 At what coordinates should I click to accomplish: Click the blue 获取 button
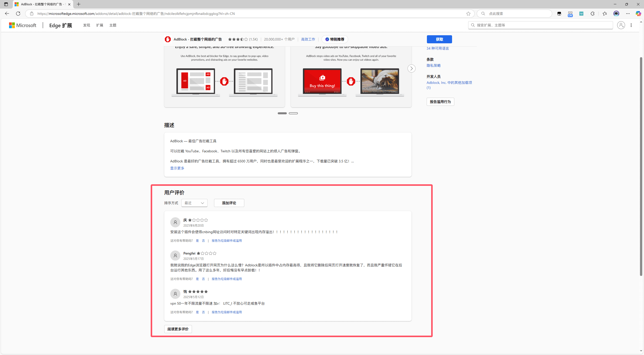coord(439,39)
